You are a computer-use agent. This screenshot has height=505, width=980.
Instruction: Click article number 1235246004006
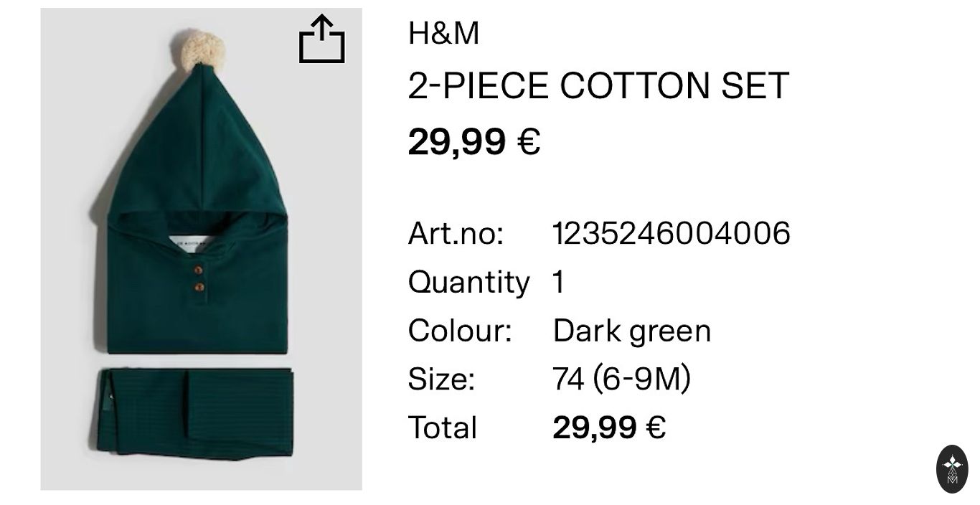[672, 234]
